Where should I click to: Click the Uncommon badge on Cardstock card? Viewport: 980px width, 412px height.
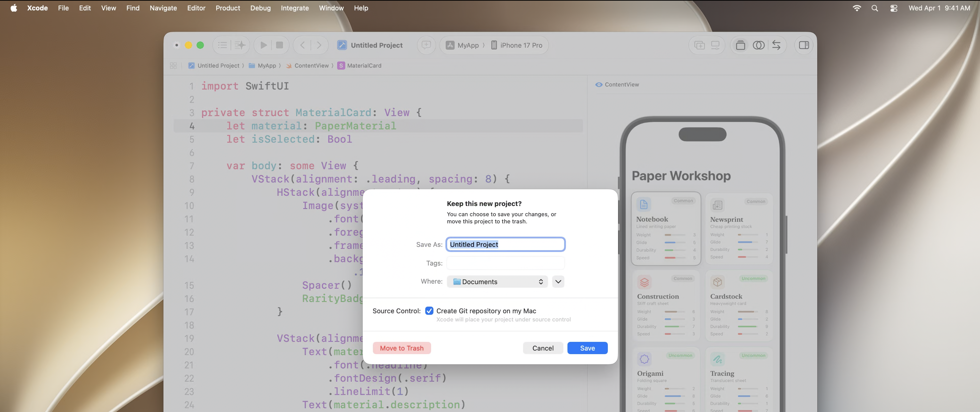753,279
